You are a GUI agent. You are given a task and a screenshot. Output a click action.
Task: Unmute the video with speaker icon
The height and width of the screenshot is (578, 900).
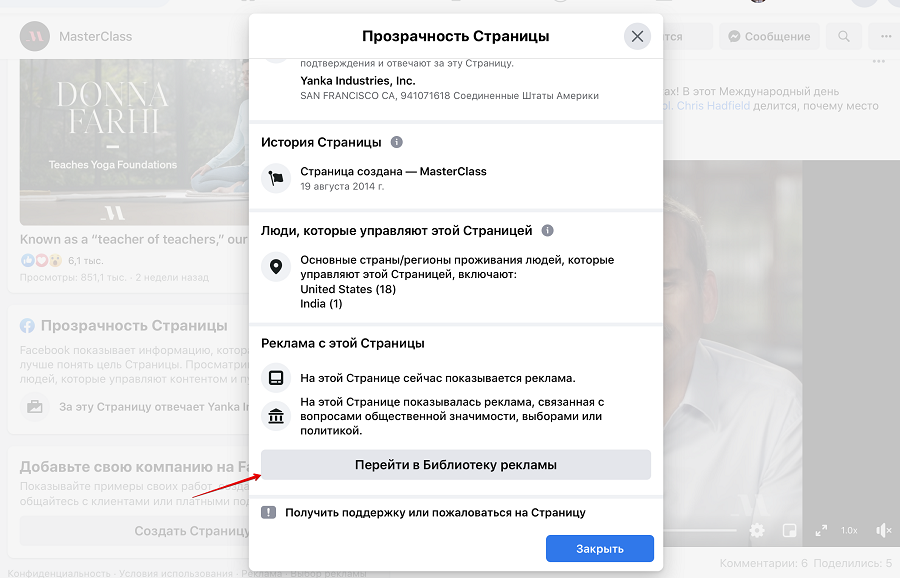coord(883,530)
